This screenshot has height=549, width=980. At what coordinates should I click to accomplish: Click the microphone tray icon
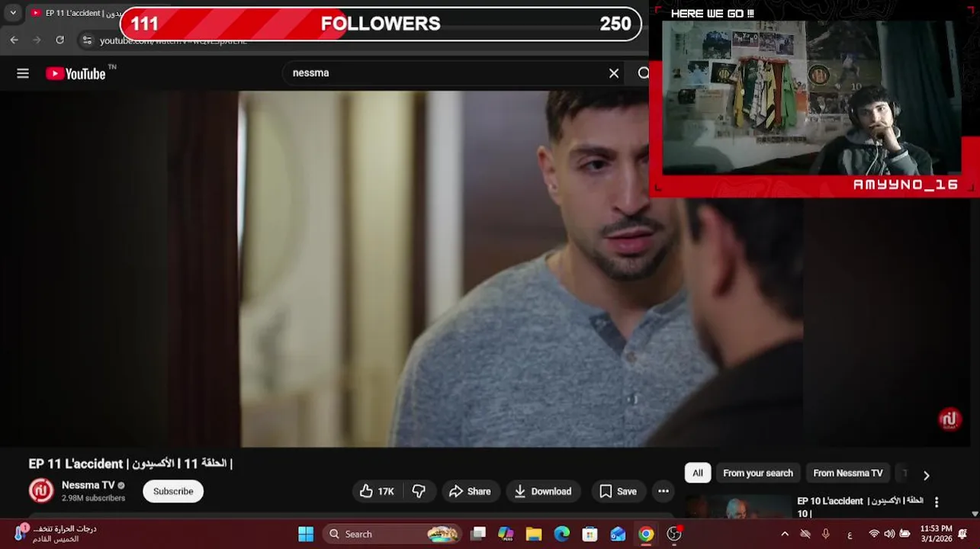pyautogui.click(x=826, y=534)
